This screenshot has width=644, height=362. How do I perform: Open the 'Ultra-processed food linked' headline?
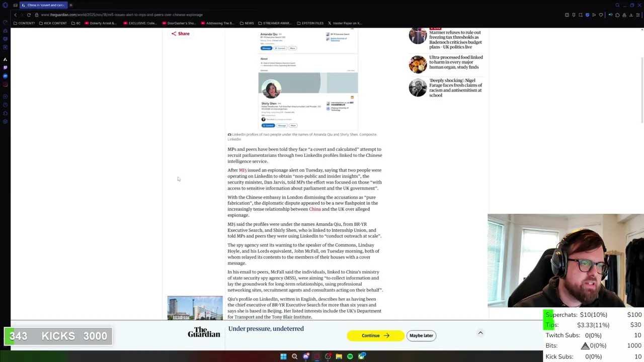click(456, 62)
